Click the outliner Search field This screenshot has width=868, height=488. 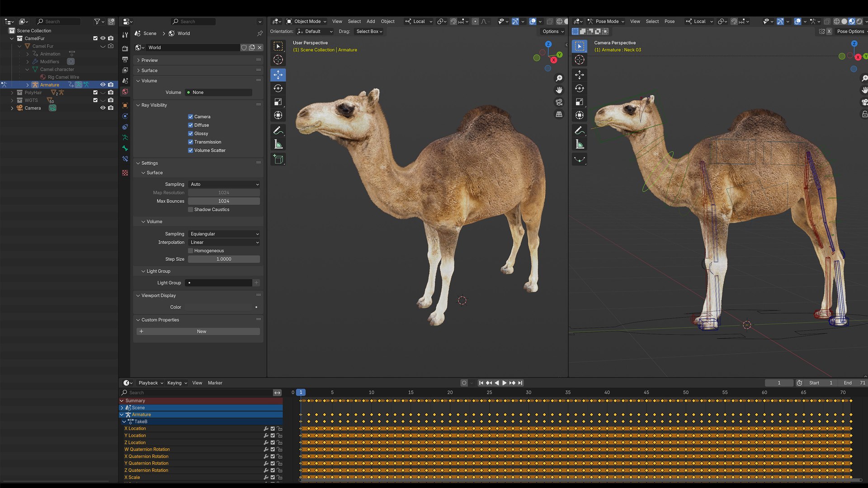tap(58, 21)
